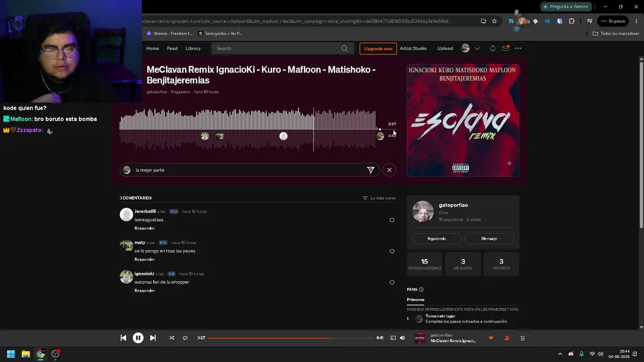Open ignacioki's profile avatar in comments
644x362 pixels.
tap(126, 277)
